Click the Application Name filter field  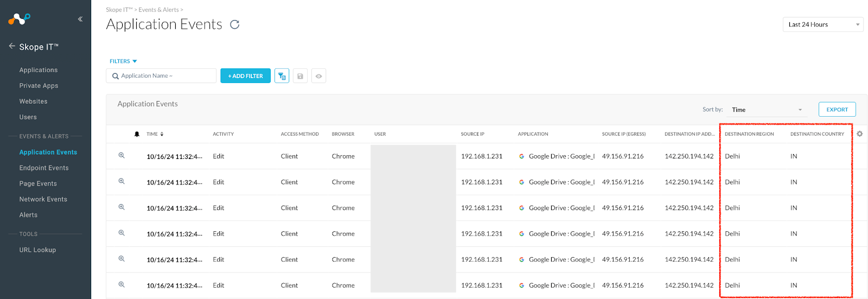point(161,76)
